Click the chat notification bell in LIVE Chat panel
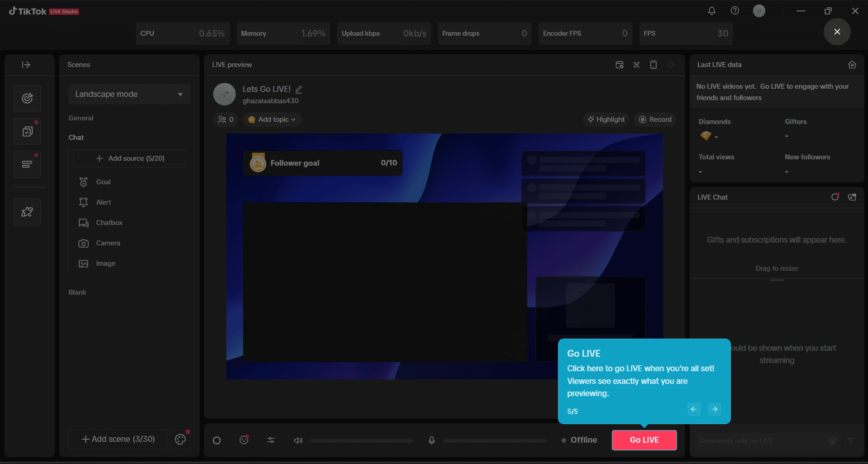This screenshot has height=464, width=868. (835, 197)
